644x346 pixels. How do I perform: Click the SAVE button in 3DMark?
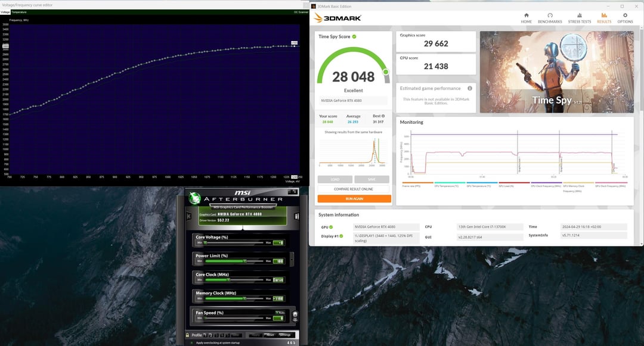(371, 179)
